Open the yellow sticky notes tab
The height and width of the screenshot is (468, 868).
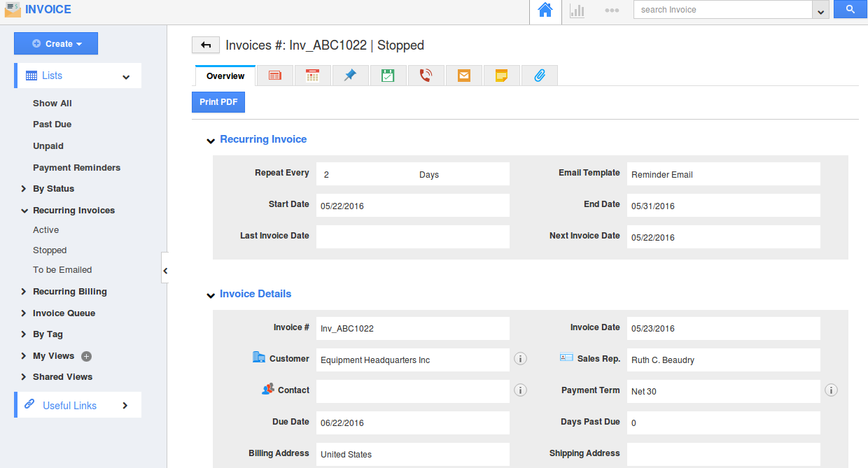tap(501, 76)
